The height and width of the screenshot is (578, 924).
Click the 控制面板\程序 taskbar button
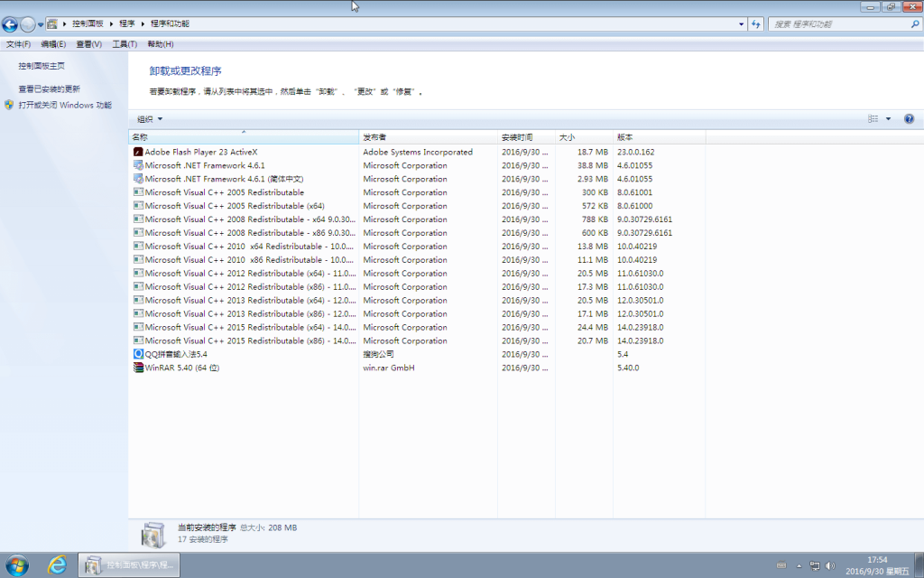[129, 565]
